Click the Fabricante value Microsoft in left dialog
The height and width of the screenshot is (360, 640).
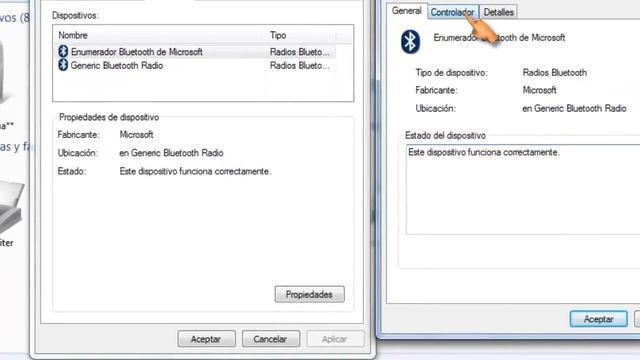point(136,135)
